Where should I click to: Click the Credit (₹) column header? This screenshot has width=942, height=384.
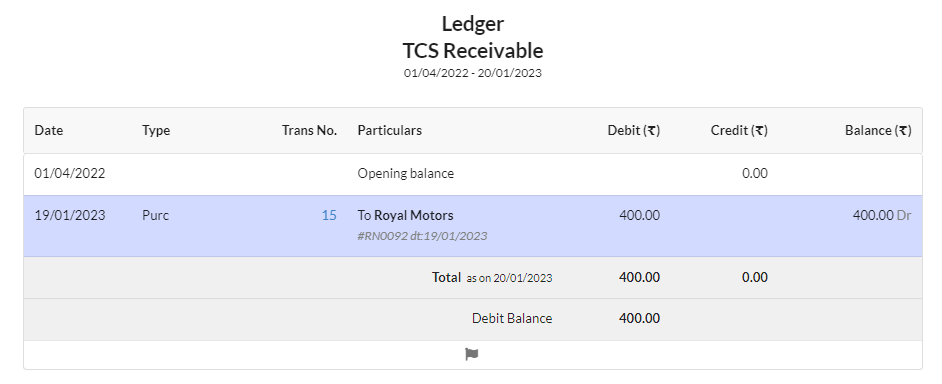pos(739,130)
